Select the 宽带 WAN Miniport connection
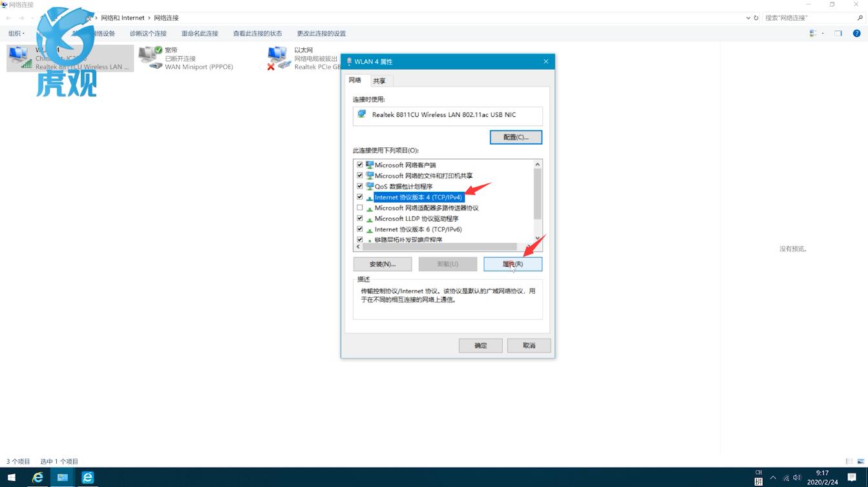The width and height of the screenshot is (868, 487). 187,58
